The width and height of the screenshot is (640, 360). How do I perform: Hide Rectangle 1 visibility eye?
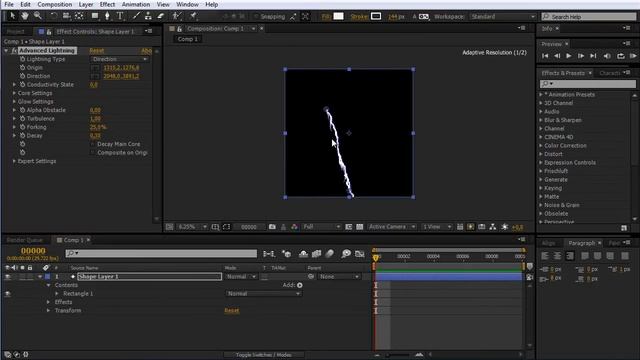click(x=8, y=293)
